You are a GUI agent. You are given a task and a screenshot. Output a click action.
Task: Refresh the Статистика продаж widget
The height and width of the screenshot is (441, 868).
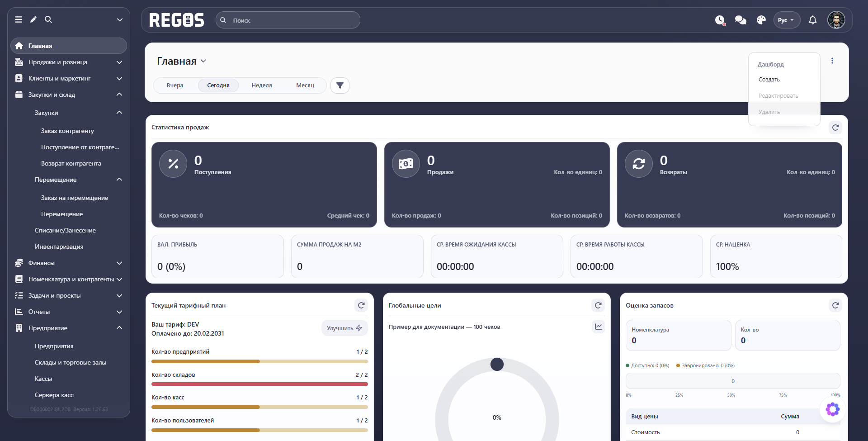[x=835, y=128]
